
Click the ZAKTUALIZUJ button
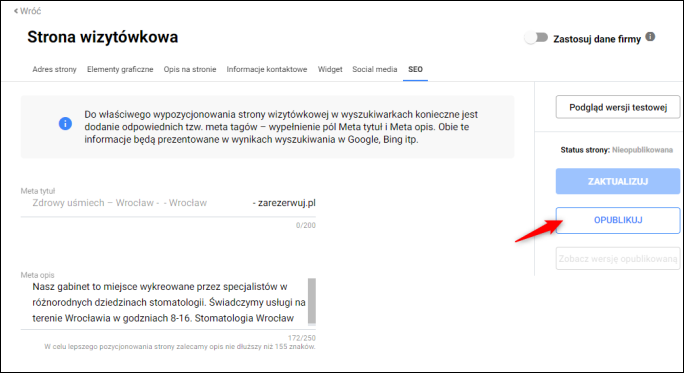tap(618, 181)
